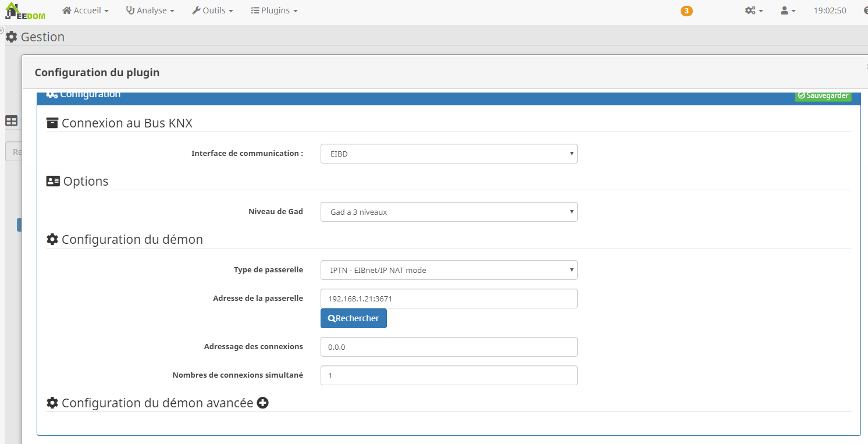Click the Options ID card icon
868x444 pixels.
point(53,181)
